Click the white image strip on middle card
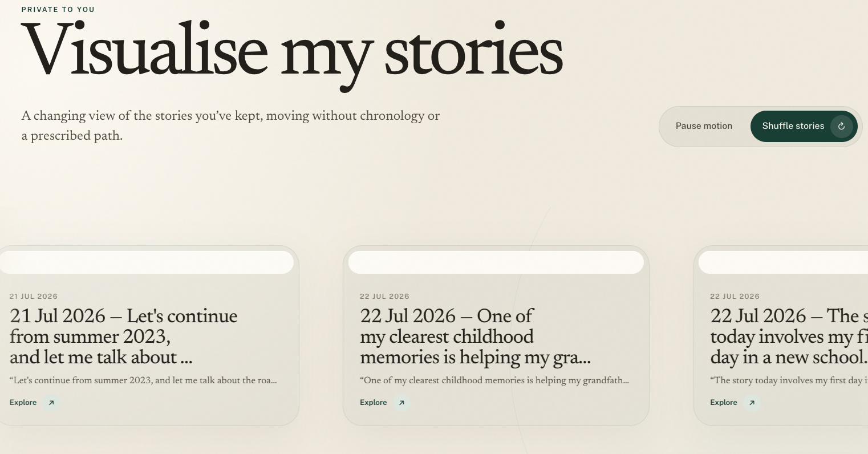868x454 pixels. point(496,262)
